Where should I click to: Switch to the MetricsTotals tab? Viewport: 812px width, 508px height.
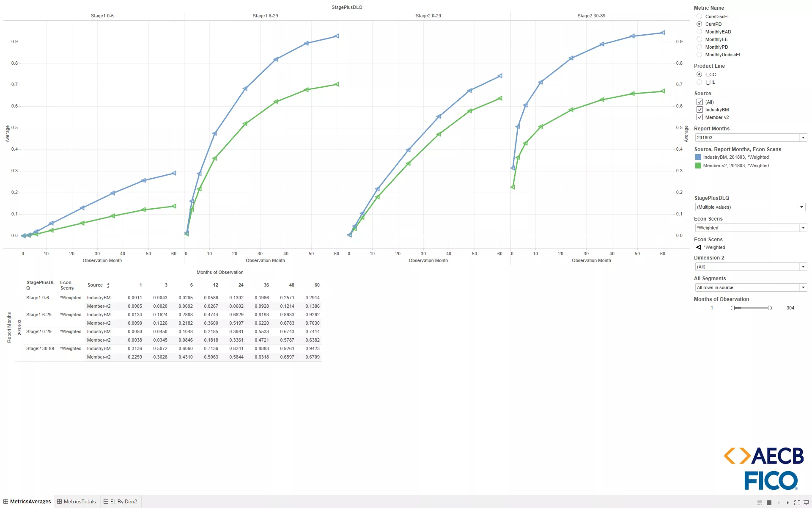click(x=80, y=501)
